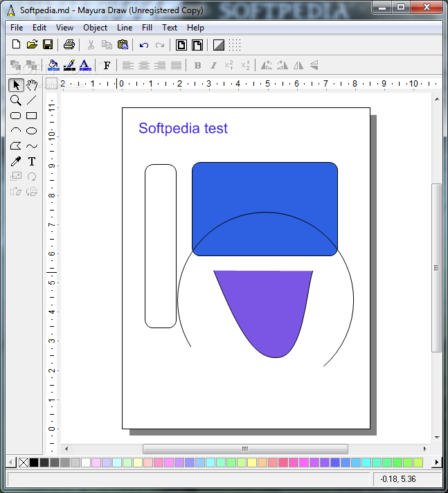Select the hand pan tool
Viewport: 448px width, 493px height.
click(32, 85)
